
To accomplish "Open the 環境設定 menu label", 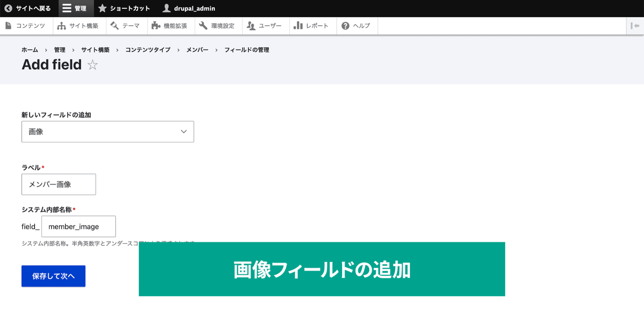I will 223,26.
